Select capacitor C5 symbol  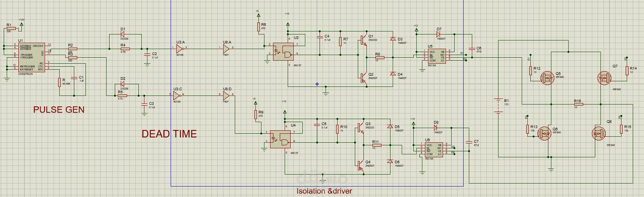point(317,125)
